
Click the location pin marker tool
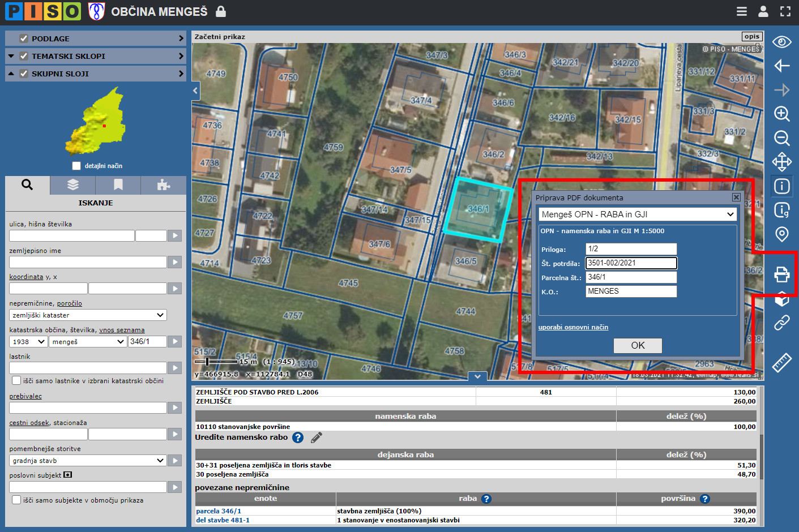pos(781,234)
